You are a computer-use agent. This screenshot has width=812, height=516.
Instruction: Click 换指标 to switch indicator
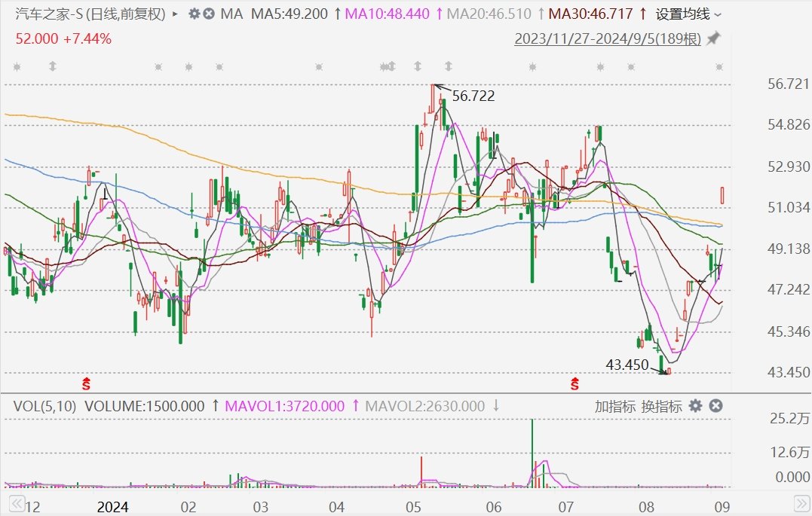coord(661,406)
